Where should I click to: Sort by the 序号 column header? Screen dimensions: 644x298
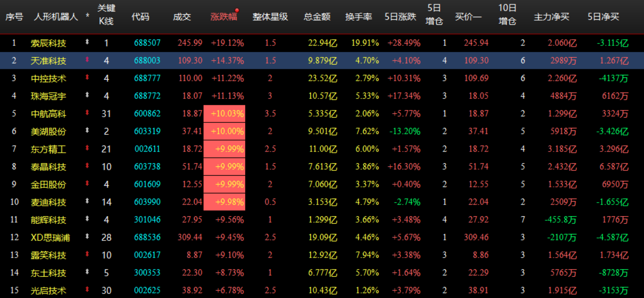pos(14,17)
